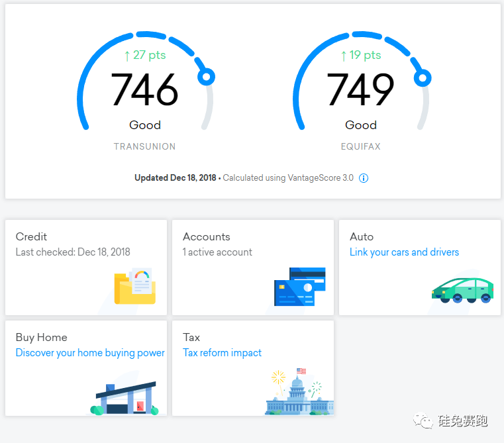Click the Equifax score 749
Viewport: 504px width, 443px height.
click(x=360, y=89)
